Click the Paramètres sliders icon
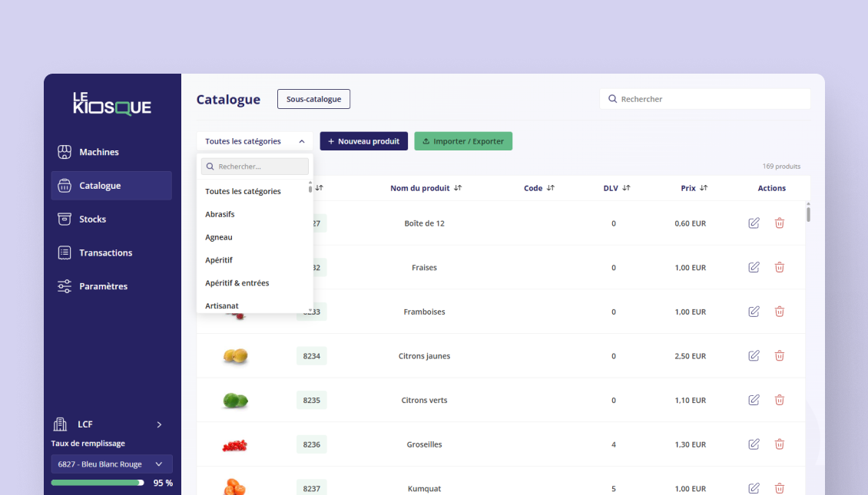 (65, 286)
